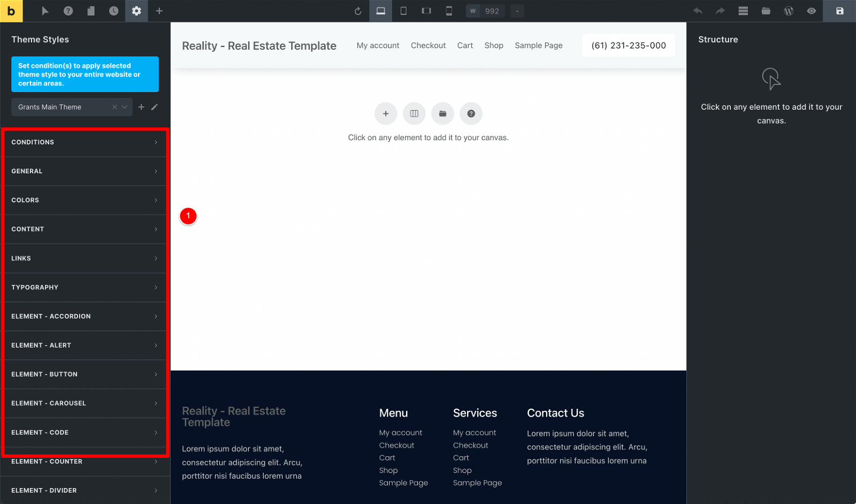856x504 pixels.
Task: Click the Structure panel title
Action: 718,40
